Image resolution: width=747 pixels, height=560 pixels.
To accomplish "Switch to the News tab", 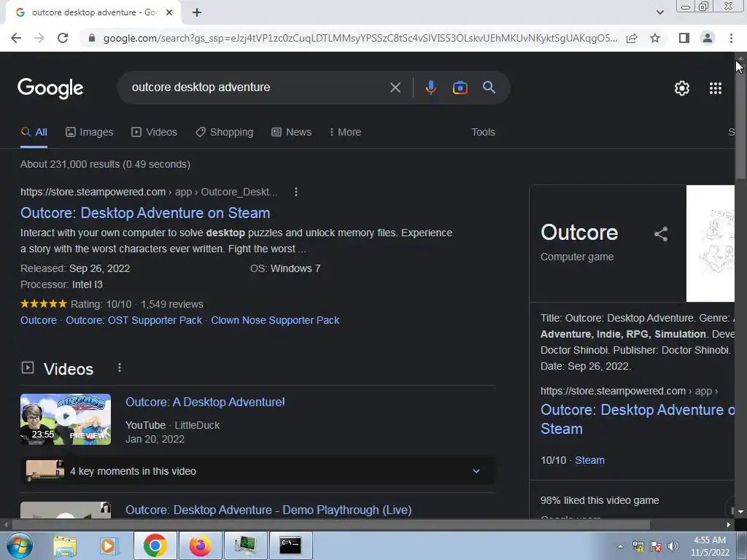I will 292,132.
